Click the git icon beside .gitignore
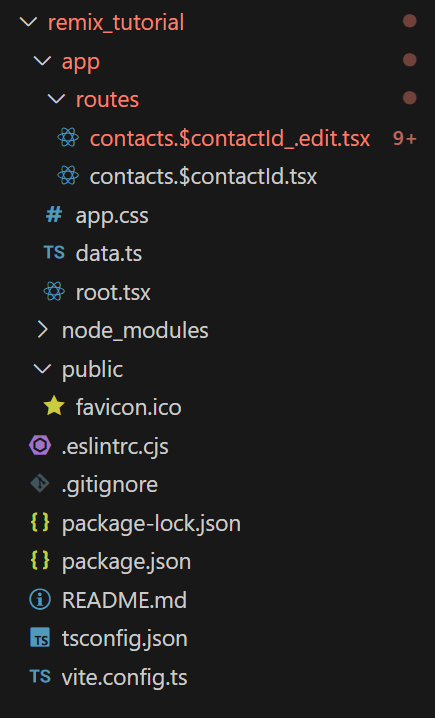The image size is (435, 718). point(40,484)
